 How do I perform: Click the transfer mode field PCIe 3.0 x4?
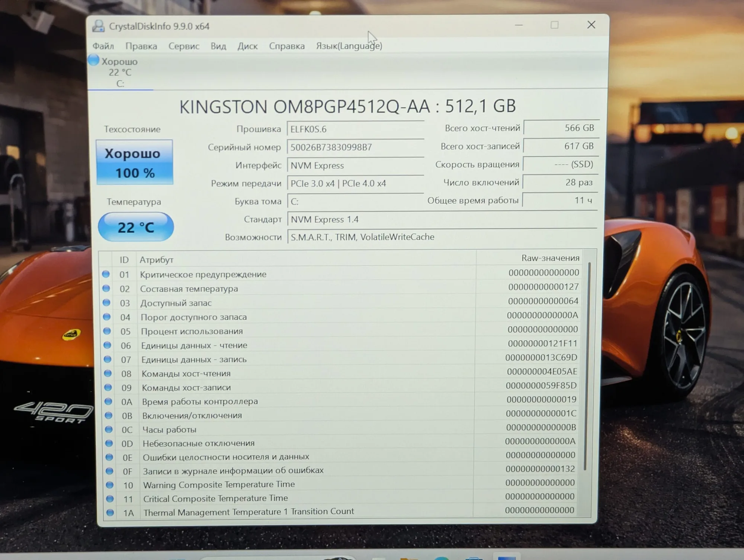coord(355,183)
